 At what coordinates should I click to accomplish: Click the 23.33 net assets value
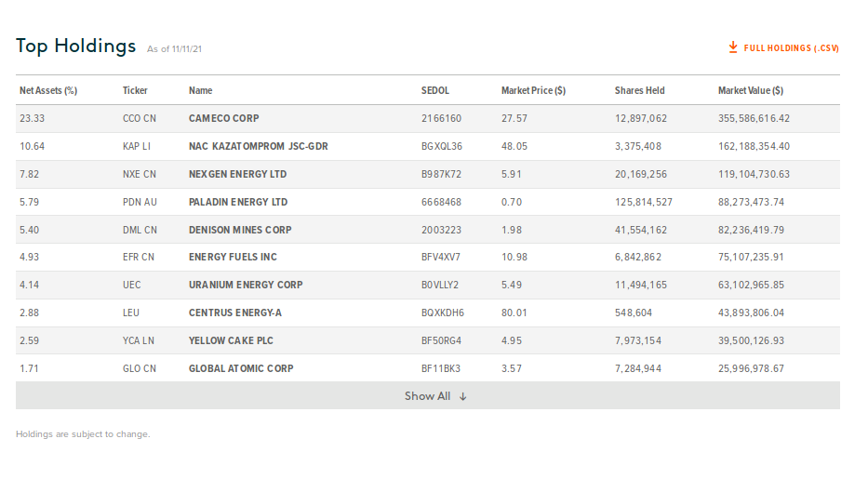[33, 118]
